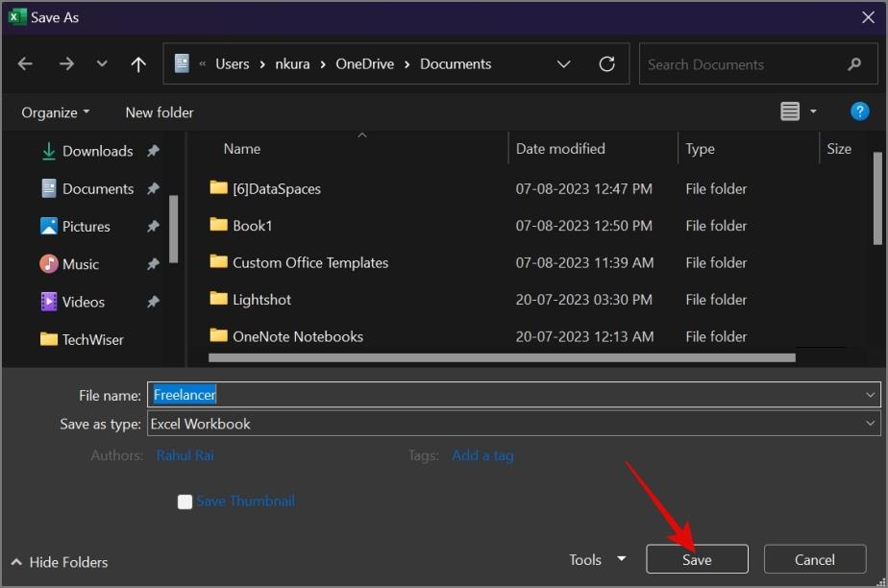
Task: Click Add a tag
Action: click(x=482, y=455)
